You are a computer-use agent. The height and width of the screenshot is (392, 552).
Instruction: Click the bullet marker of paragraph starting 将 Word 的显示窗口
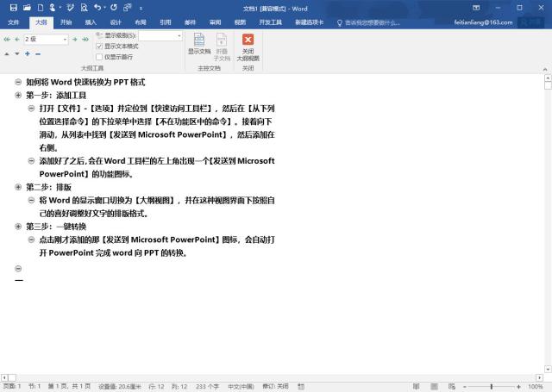(31, 201)
